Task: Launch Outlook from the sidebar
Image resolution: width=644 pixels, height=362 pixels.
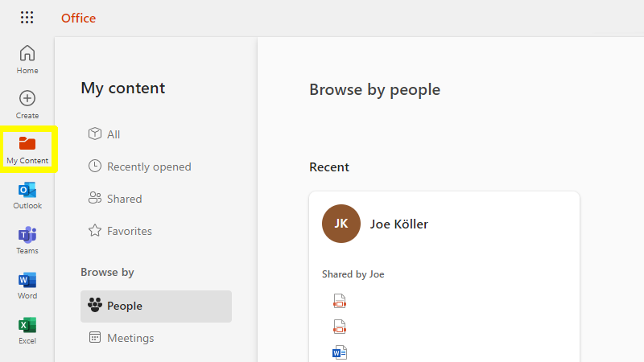Action: click(27, 195)
